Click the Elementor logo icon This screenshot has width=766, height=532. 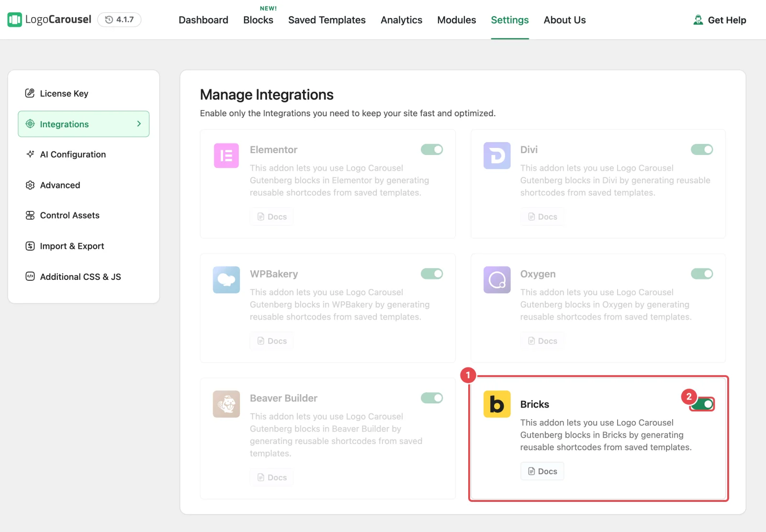coord(226,155)
